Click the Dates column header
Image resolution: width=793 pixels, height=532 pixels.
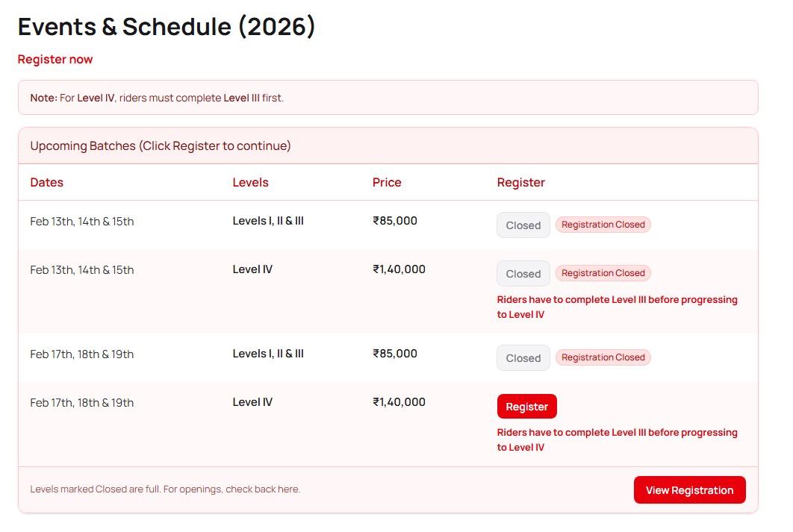click(47, 183)
